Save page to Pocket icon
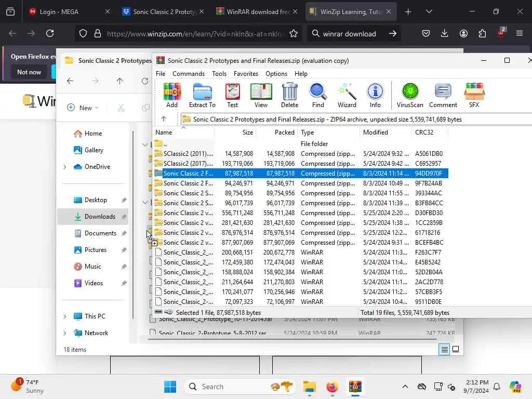The image size is (532, 399). (x=426, y=33)
